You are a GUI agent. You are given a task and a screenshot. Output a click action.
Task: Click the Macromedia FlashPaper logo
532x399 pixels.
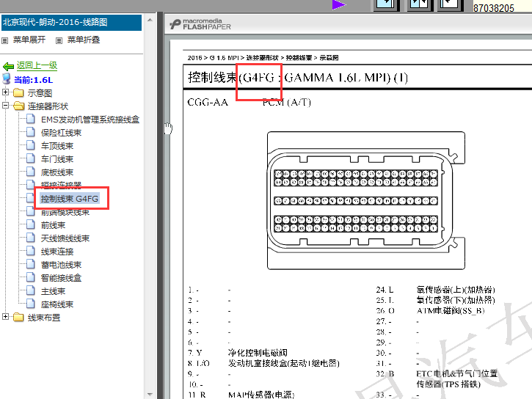pyautogui.click(x=200, y=24)
